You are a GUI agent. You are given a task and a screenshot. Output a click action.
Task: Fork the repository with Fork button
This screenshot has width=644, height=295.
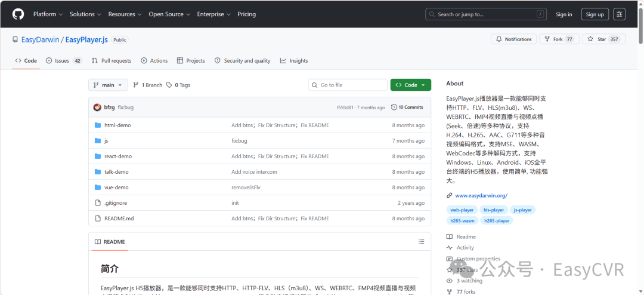click(x=559, y=39)
